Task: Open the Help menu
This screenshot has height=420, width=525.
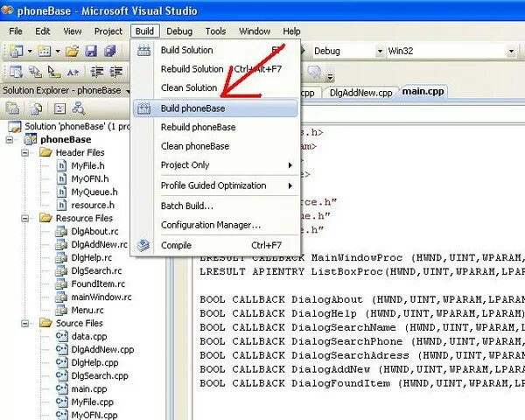Action: coord(291,31)
